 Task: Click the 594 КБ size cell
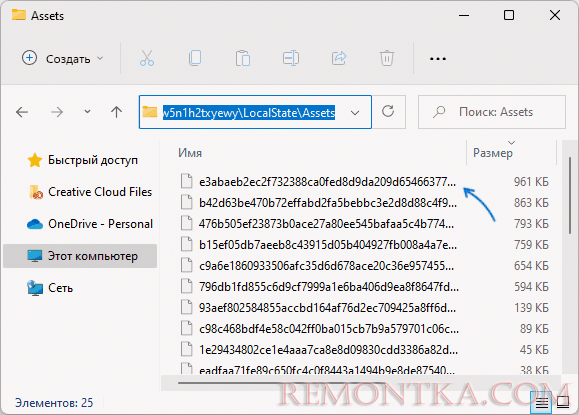pos(531,287)
